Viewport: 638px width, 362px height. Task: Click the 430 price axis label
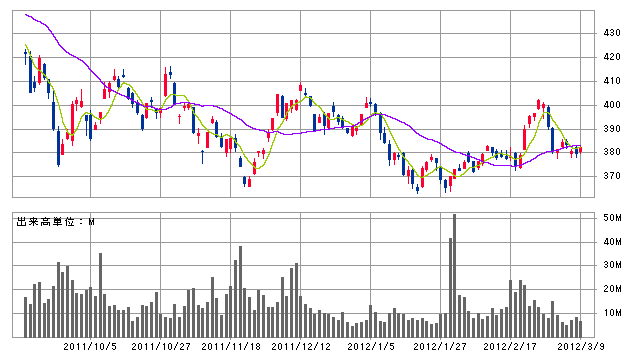coord(612,33)
